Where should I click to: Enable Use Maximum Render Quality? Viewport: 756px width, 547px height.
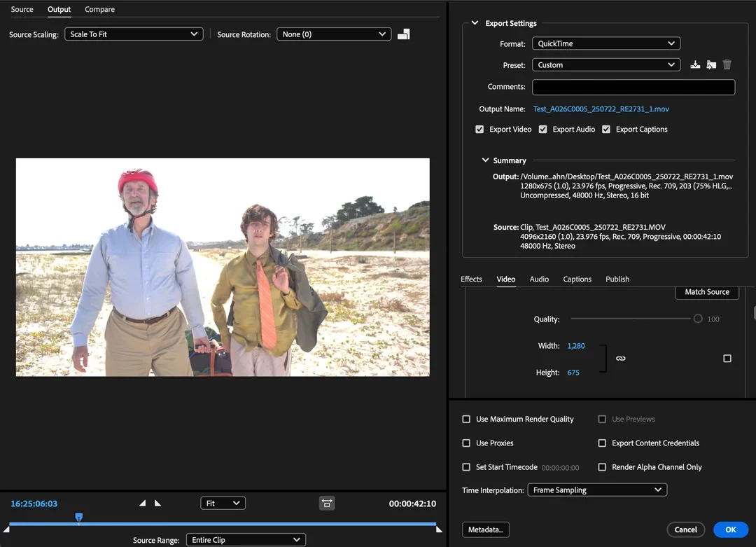coord(466,420)
